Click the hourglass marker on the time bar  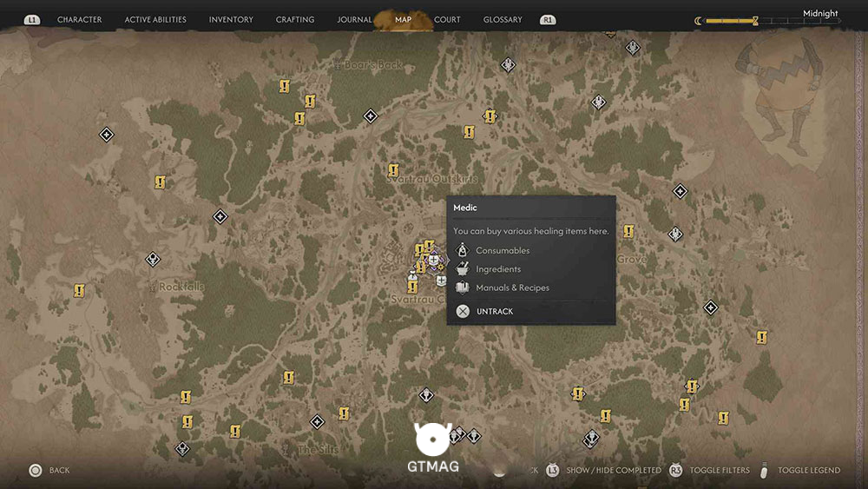tap(755, 21)
